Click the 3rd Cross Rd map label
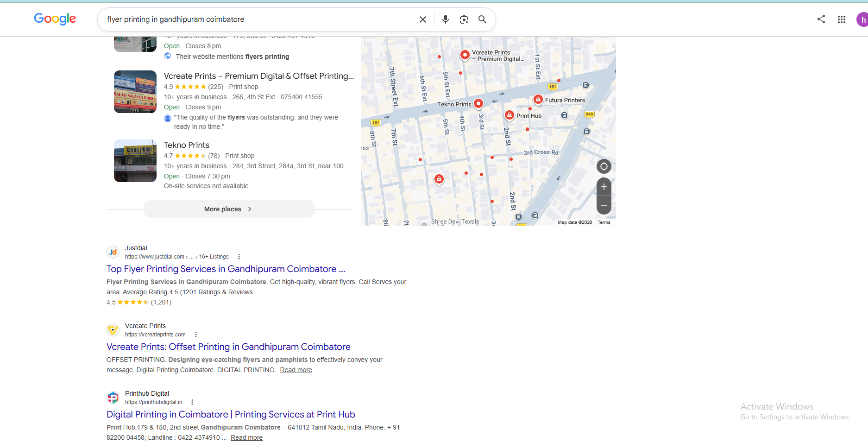The width and height of the screenshot is (868, 443). [x=541, y=152]
